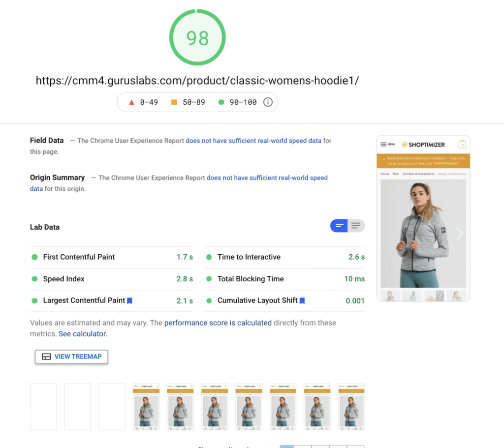The height and width of the screenshot is (448, 504).
Task: Click the Largest Contentful Paint bookmark icon
Action: click(x=129, y=300)
